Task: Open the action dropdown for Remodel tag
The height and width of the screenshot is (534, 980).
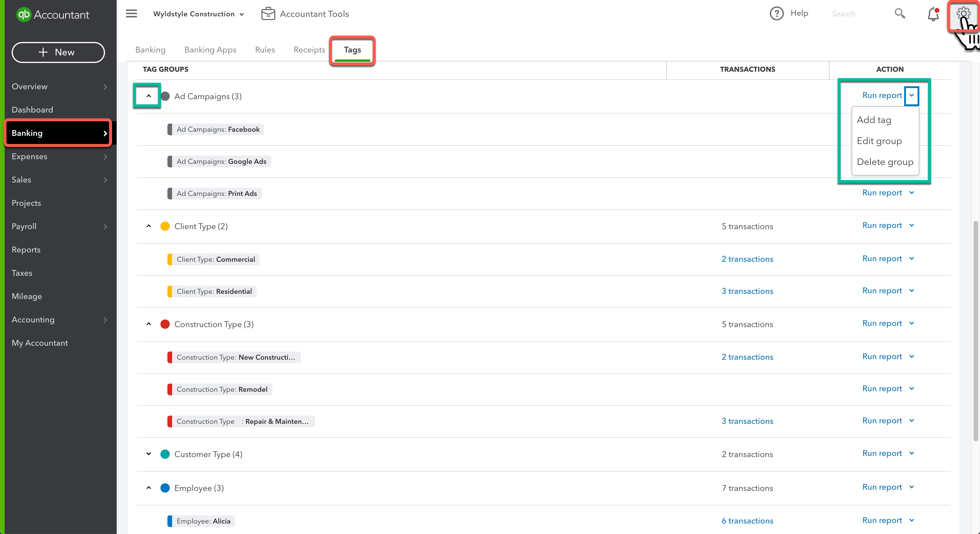Action: [x=912, y=389]
